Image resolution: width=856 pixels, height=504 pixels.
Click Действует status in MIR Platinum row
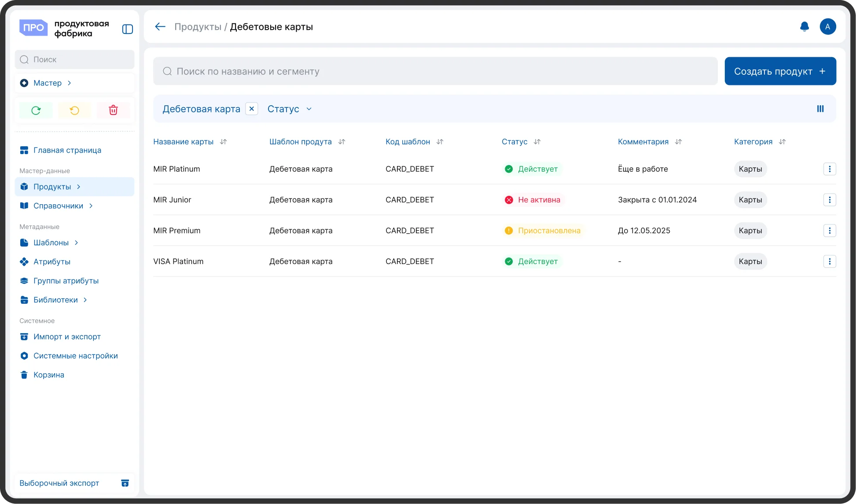pyautogui.click(x=532, y=169)
